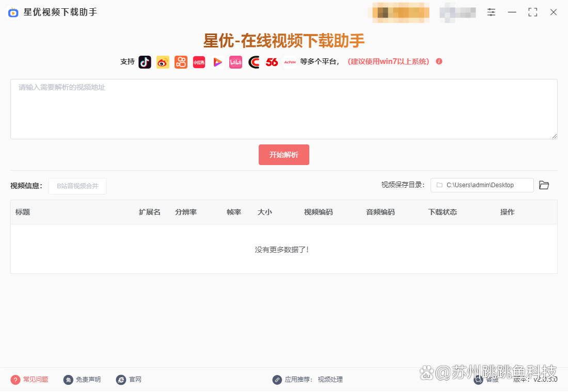This screenshot has height=392, width=568.
Task: Open the info tooltip next to system requirements
Action: (438, 61)
